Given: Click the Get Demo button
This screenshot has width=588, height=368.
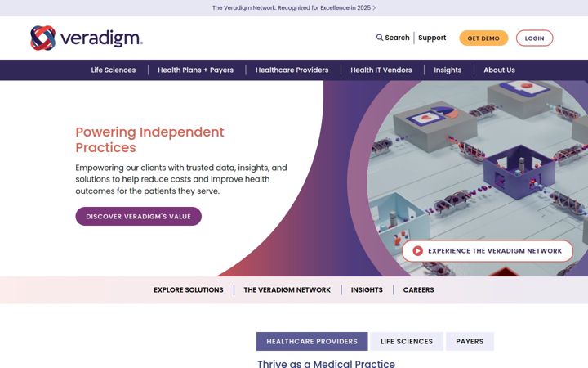Looking at the screenshot, I should [483, 38].
